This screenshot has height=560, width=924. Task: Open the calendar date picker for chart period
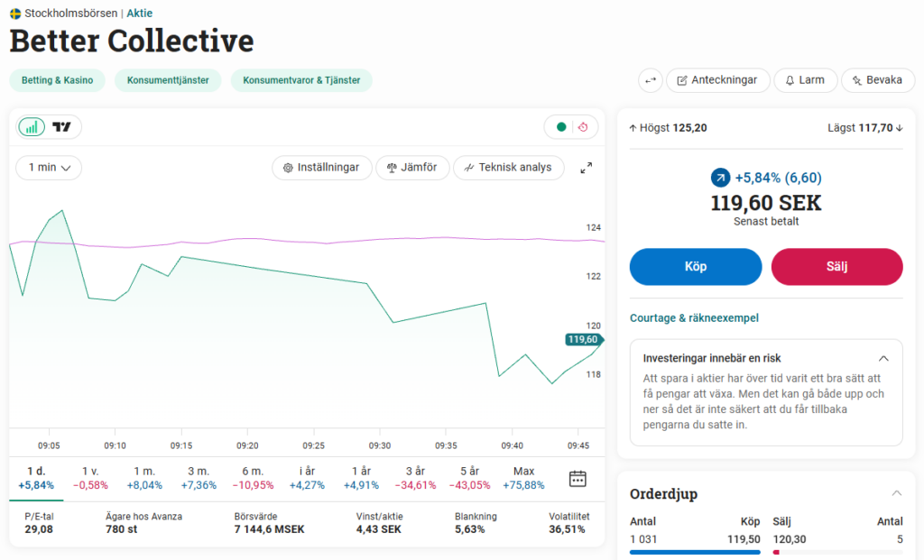pos(577,479)
